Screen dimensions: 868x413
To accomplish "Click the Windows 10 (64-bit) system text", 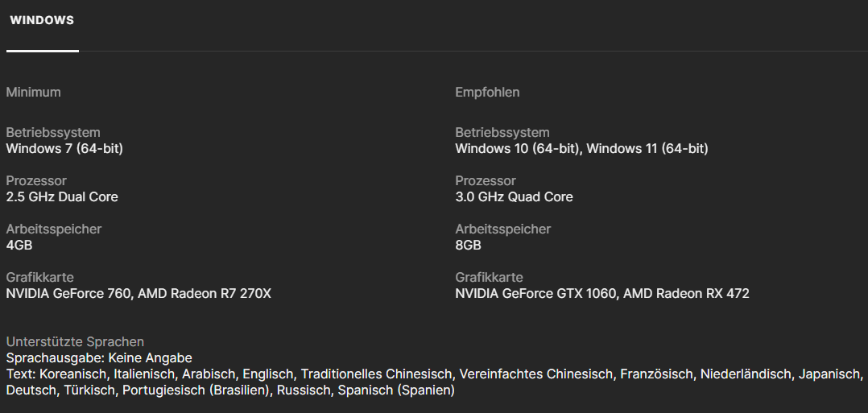I will pos(517,148).
